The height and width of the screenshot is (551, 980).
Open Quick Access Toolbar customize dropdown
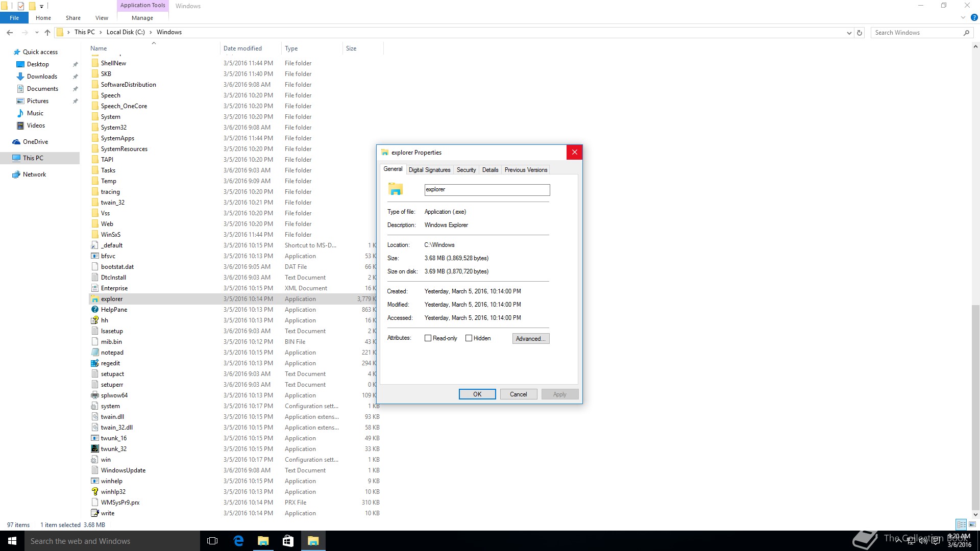pyautogui.click(x=42, y=6)
